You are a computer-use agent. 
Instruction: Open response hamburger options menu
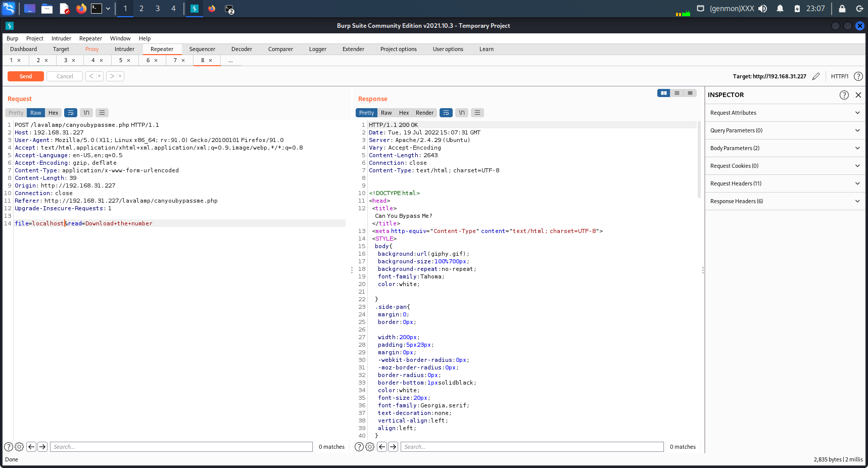[477, 113]
